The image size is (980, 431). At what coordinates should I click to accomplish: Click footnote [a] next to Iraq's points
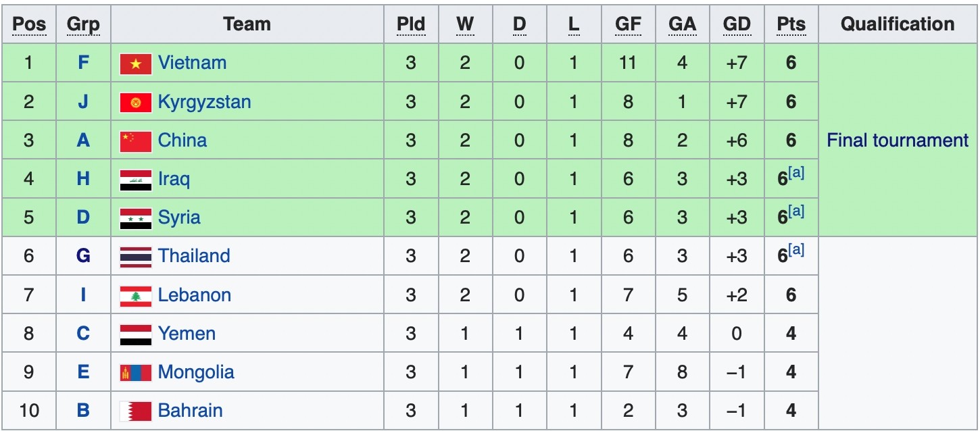[797, 173]
